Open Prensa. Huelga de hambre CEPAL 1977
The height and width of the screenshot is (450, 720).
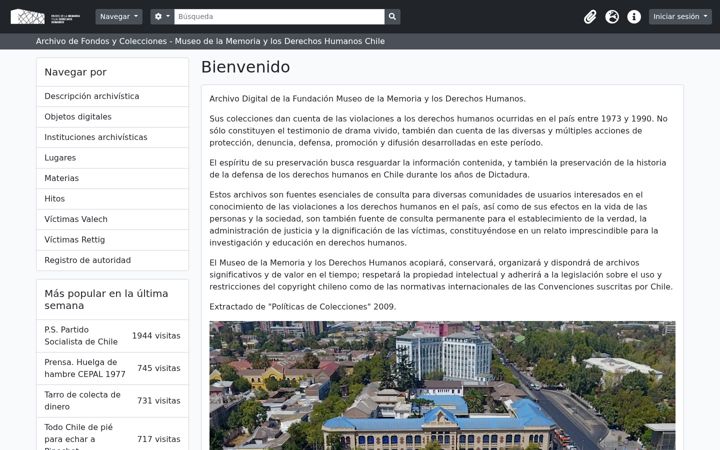pos(84,368)
